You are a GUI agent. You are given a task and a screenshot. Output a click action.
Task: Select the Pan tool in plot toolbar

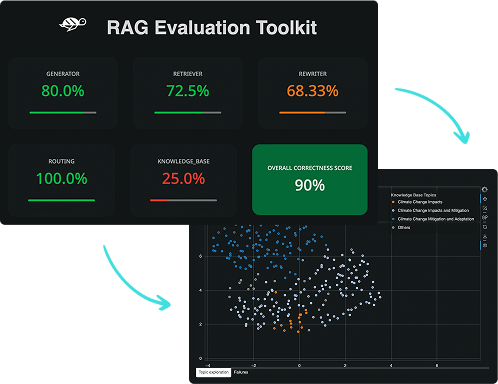[x=485, y=199]
